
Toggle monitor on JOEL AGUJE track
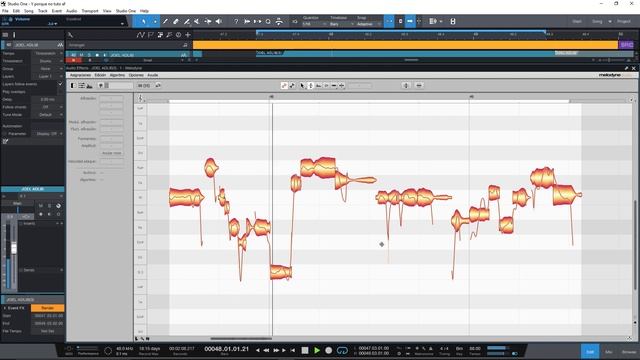[x=105, y=55]
